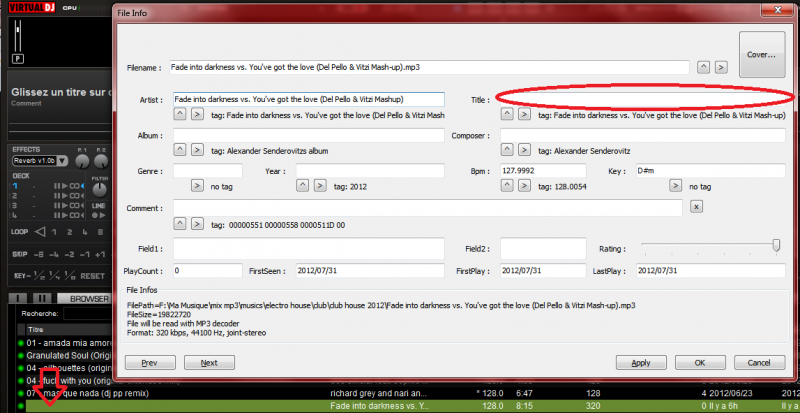Click the LINE play arrow button

[103, 215]
